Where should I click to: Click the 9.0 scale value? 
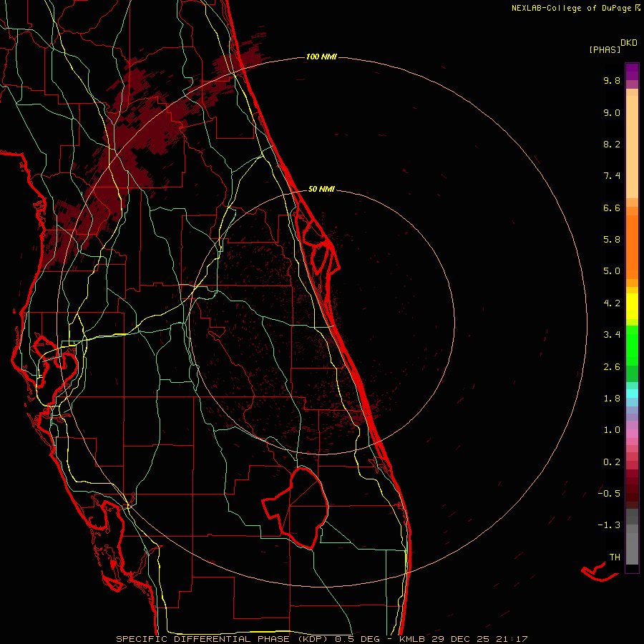pyautogui.click(x=612, y=112)
